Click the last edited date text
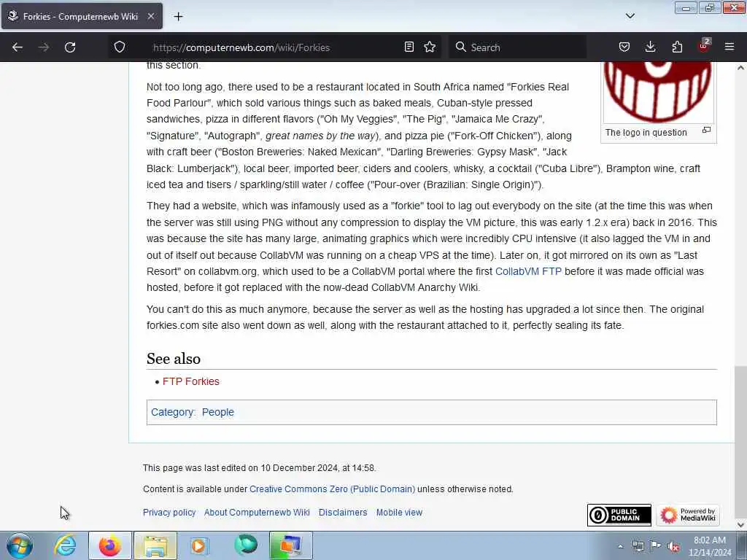The height and width of the screenshot is (560, 747). coord(259,468)
